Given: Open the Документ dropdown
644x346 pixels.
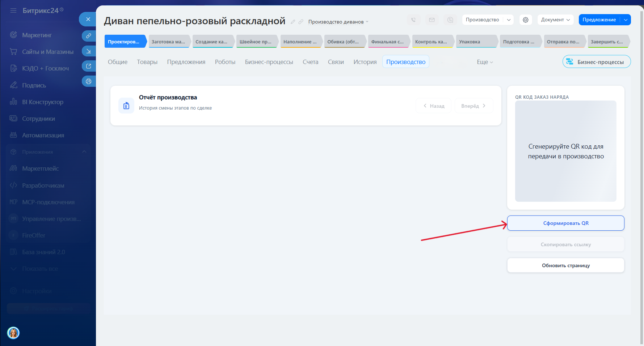Looking at the screenshot, I should (x=555, y=20).
